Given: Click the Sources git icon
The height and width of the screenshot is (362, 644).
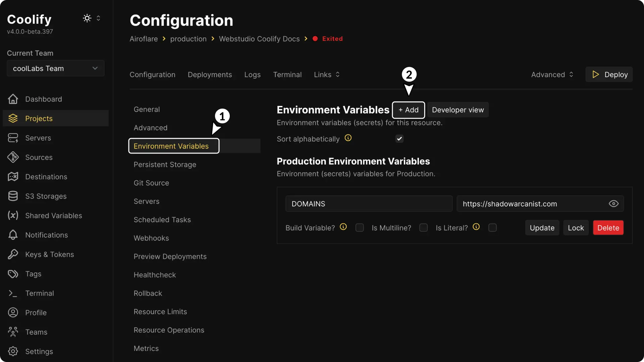Looking at the screenshot, I should coord(13,157).
